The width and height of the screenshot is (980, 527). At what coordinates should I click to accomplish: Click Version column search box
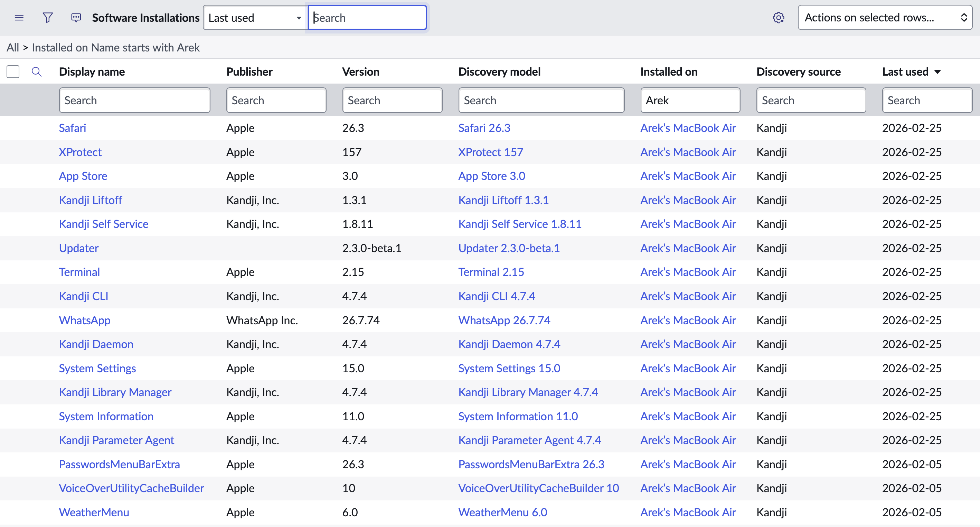pos(392,100)
